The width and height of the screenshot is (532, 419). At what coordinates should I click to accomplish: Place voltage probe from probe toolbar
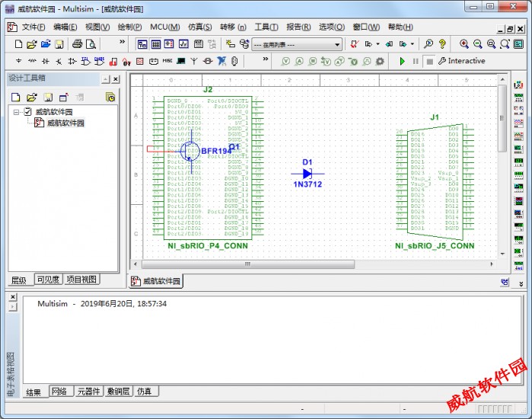285,62
